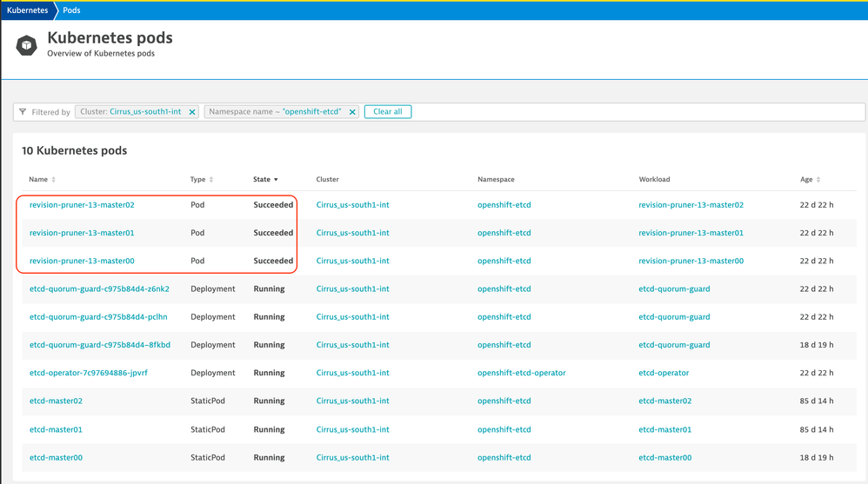Remove the Namespace name openshift-etcd filter
Image resolution: width=868 pixels, height=484 pixels.
(351, 112)
